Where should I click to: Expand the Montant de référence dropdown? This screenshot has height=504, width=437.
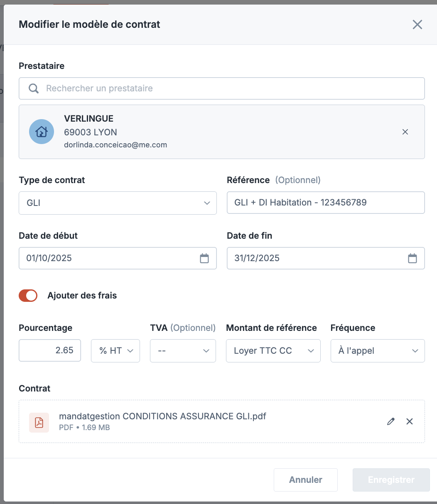[273, 351]
